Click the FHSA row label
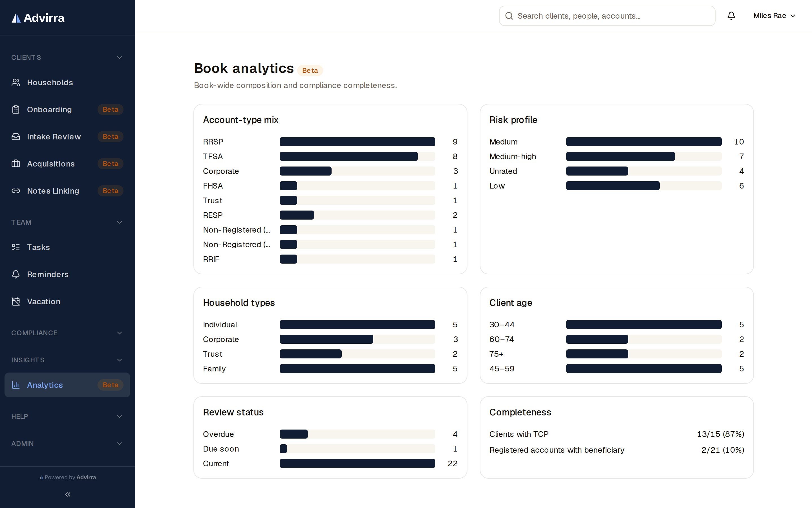 (213, 186)
